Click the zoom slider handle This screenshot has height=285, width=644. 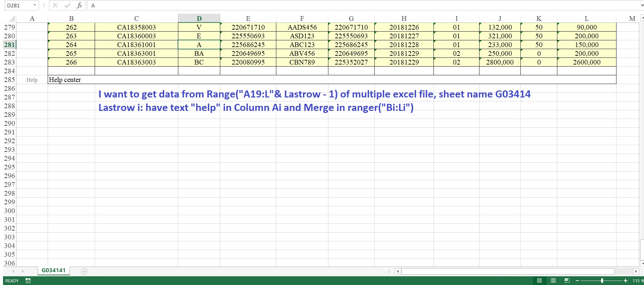click(602, 281)
